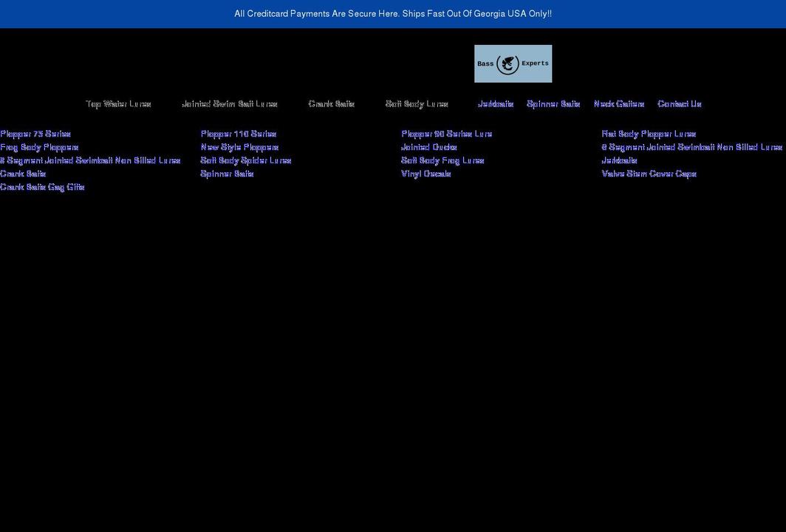Open Crank Baits in the category list

(23, 174)
